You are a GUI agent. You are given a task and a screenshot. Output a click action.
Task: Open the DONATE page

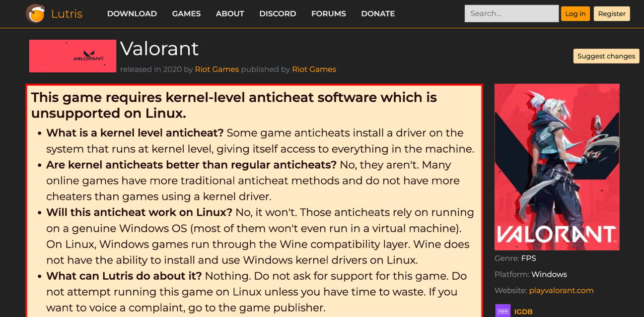click(378, 13)
